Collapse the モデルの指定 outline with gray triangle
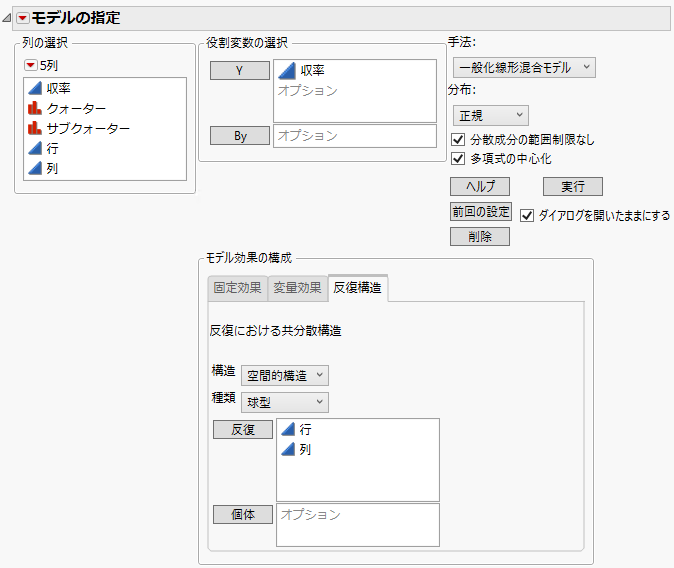This screenshot has width=674, height=568. 8,17
